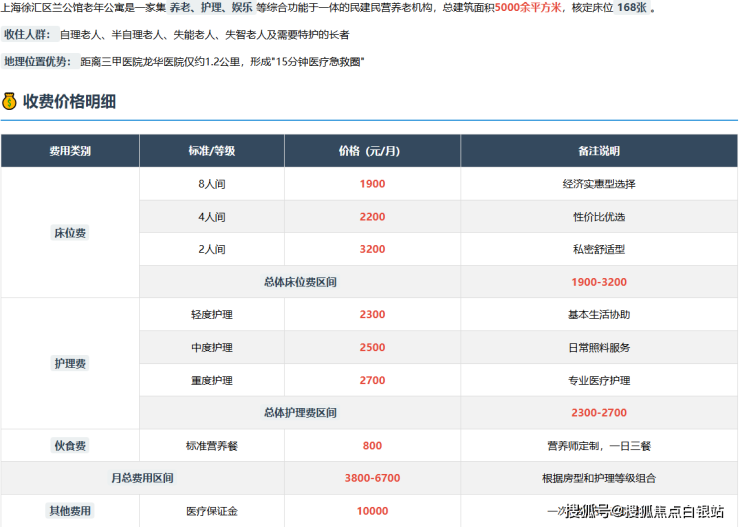Screen dimensions: 740x527
Task: Select the 总体床位费区间 summary row label
Action: (x=300, y=282)
